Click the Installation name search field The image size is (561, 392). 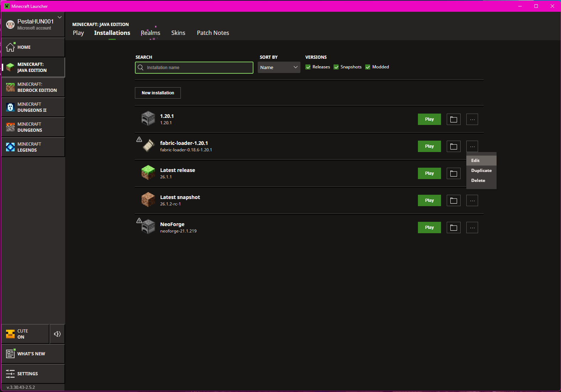tap(198, 68)
